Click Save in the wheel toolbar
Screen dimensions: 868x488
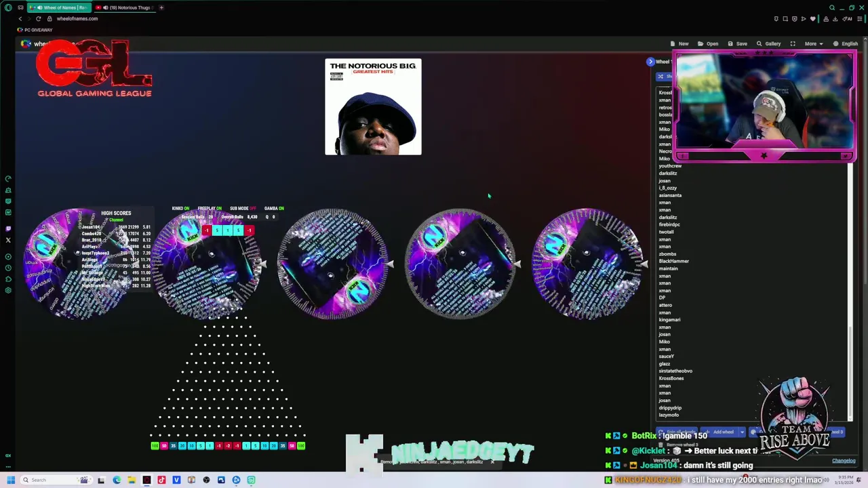(x=737, y=44)
